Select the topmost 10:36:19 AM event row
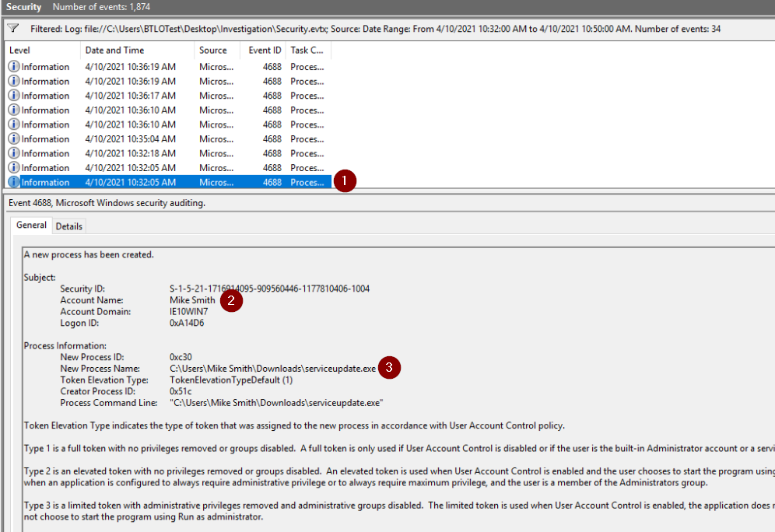 click(x=130, y=67)
